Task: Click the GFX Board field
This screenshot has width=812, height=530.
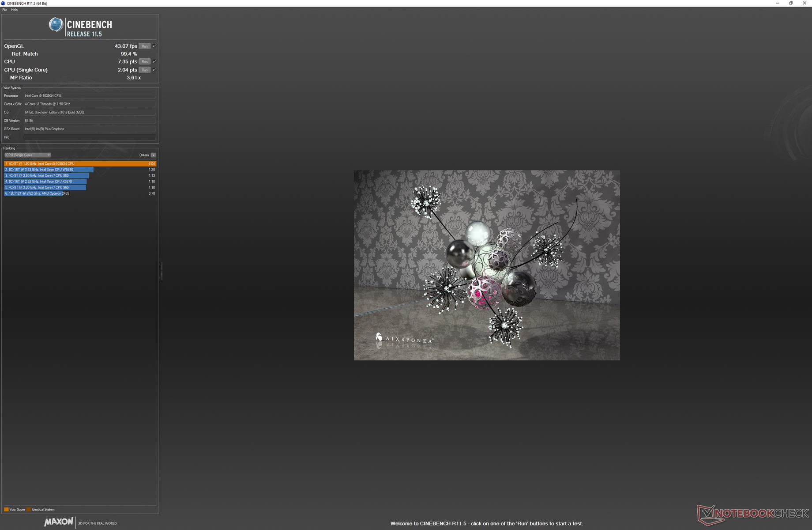Action: pyautogui.click(x=90, y=129)
